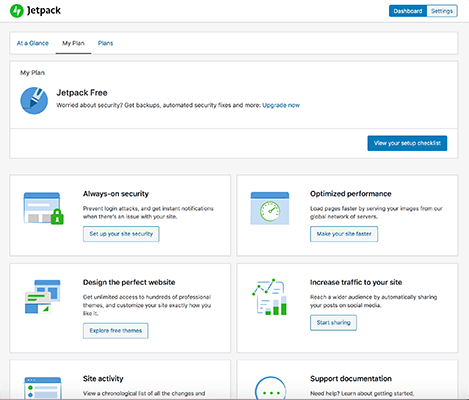Click the Design the perfect website illustration
The image size is (469, 400).
(x=42, y=297)
